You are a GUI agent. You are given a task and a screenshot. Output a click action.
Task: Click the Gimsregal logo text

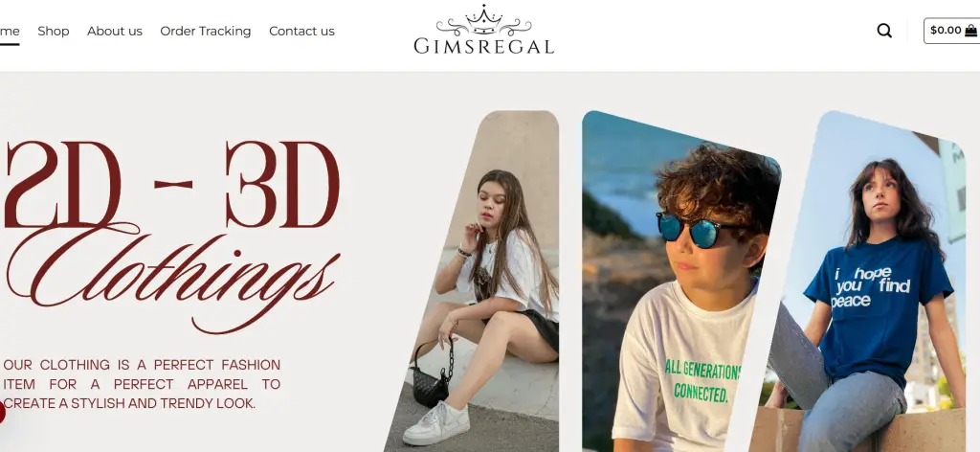click(x=483, y=46)
